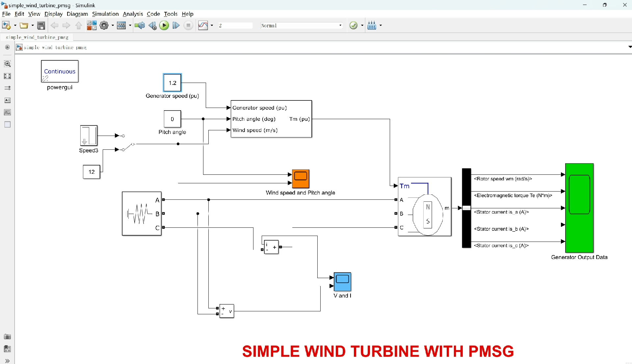
Task: Click the powergui Continuous block
Action: 60,71
